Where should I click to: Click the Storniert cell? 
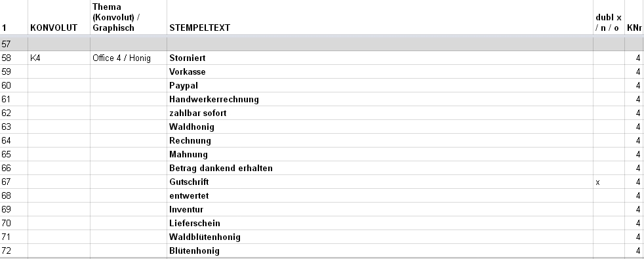tap(380, 58)
